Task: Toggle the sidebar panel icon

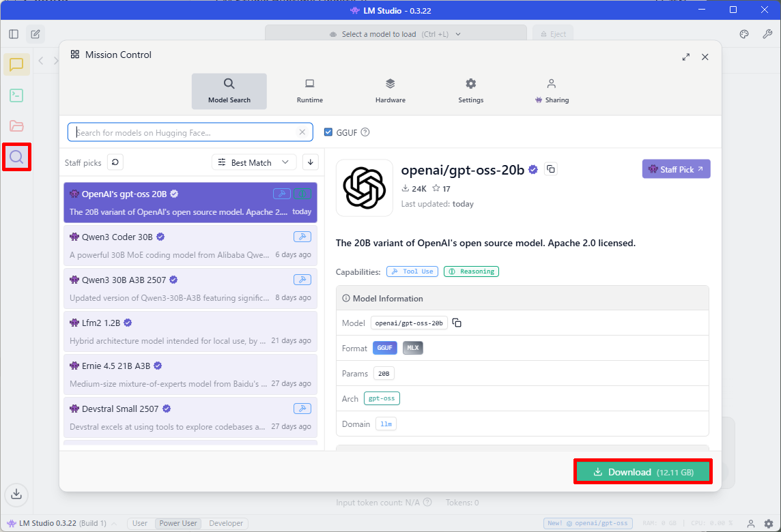Action: click(14, 34)
